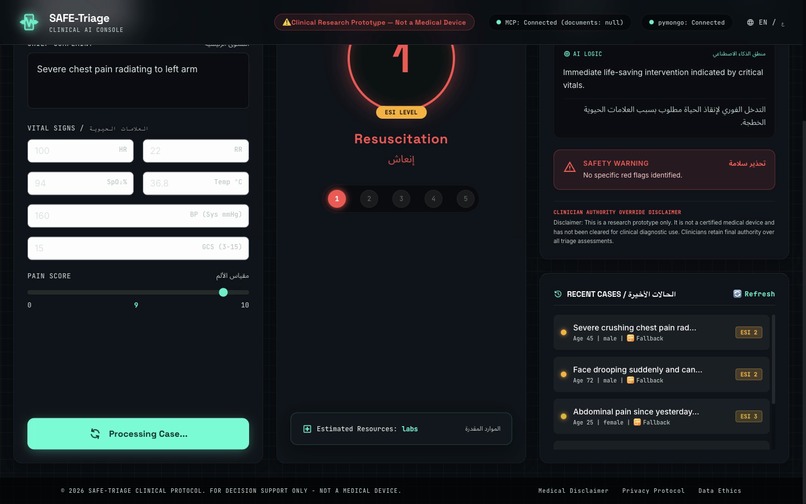Image resolution: width=806 pixels, height=504 pixels.
Task: Click the Estimated Resources: labs bar
Action: click(401, 428)
